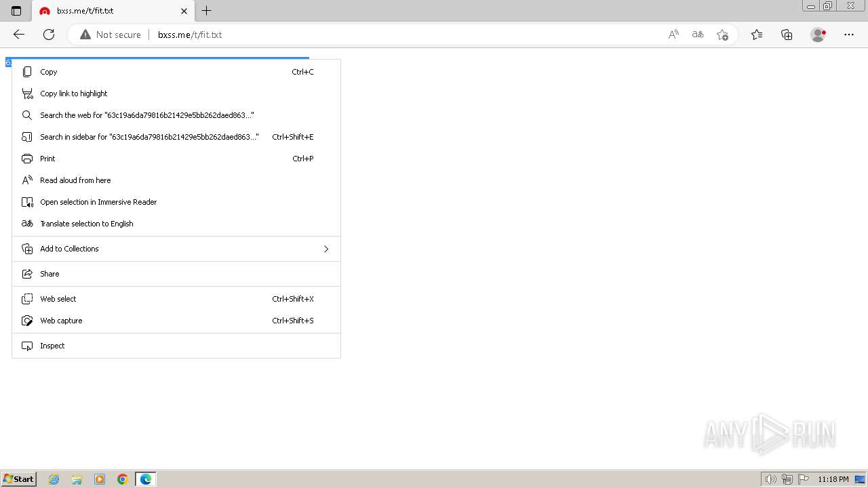Image resolution: width=868 pixels, height=488 pixels.
Task: Minimize the Edge browser window
Action: click(811, 6)
